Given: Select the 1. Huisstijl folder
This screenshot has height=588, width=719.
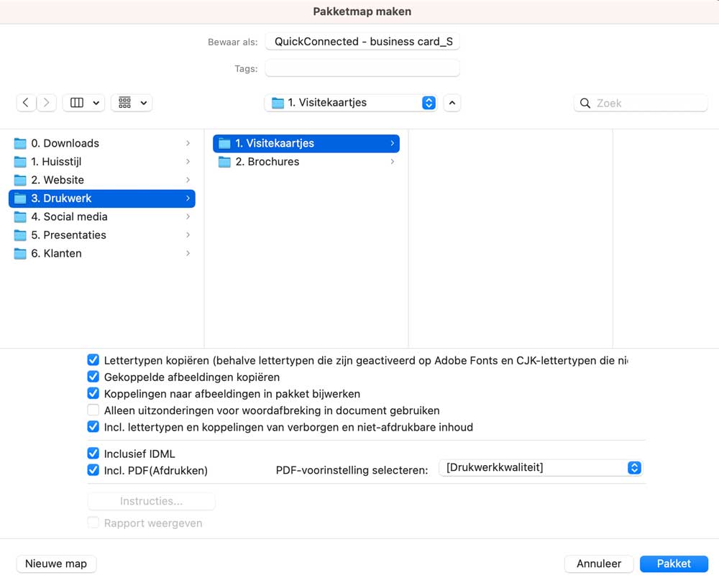Looking at the screenshot, I should (x=102, y=162).
